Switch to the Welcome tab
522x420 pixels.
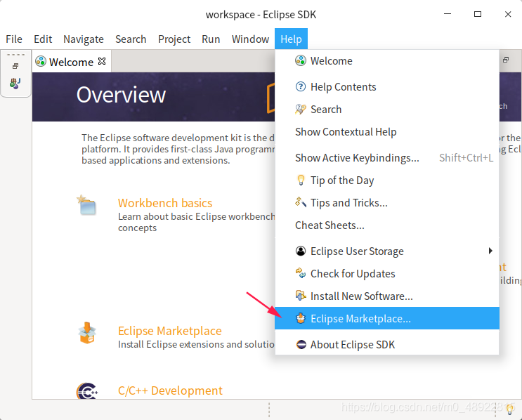coord(70,62)
